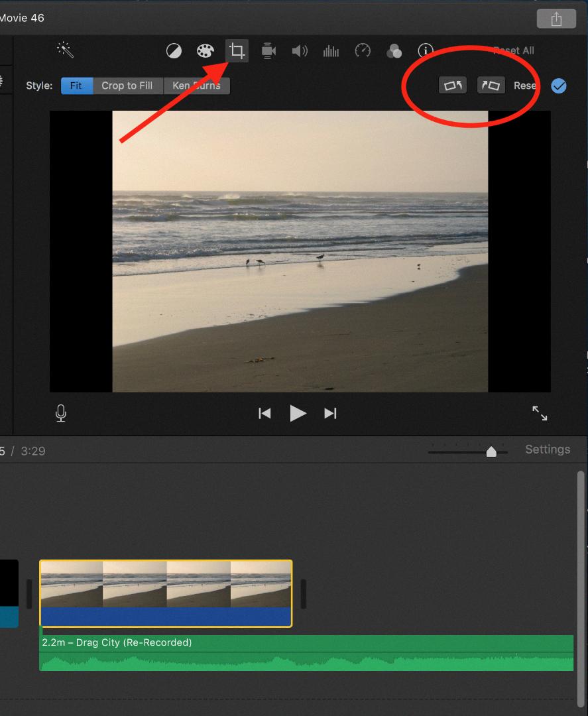Screen dimensions: 588x716
Task: Select the Fit crop style
Action: pyautogui.click(x=76, y=86)
